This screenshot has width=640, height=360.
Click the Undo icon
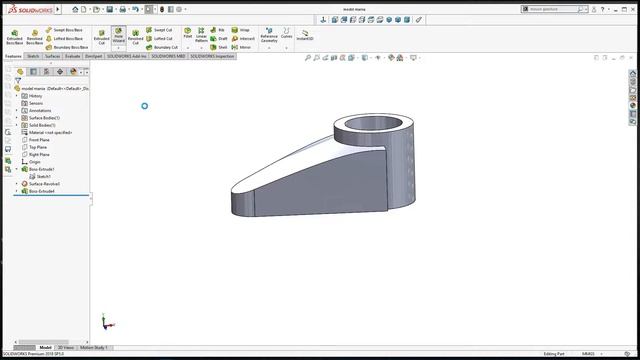click(x=136, y=9)
